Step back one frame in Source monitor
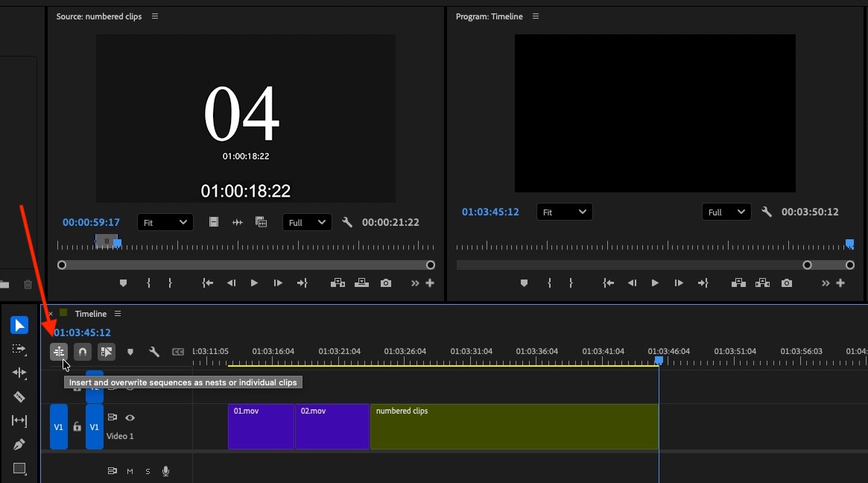The width and height of the screenshot is (868, 483). coord(232,283)
